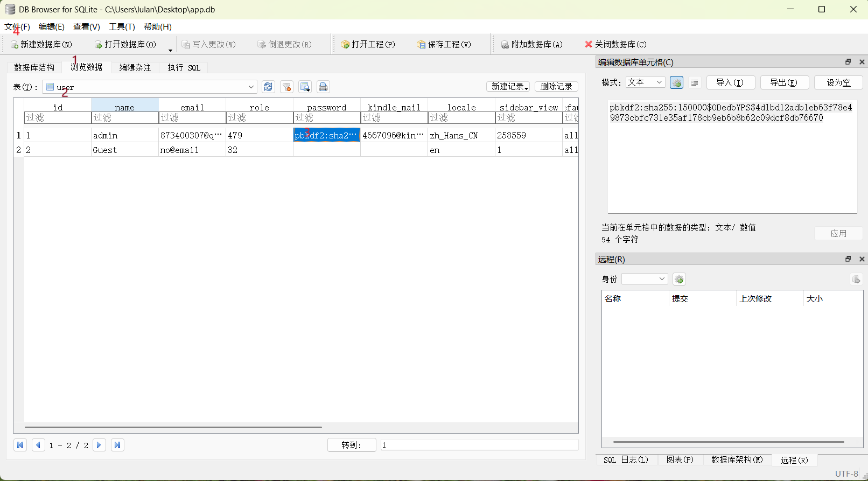Screen dimensions: 868x481
Task: Toggle the auto-switch mode gear icon in cell editor
Action: 677,82
